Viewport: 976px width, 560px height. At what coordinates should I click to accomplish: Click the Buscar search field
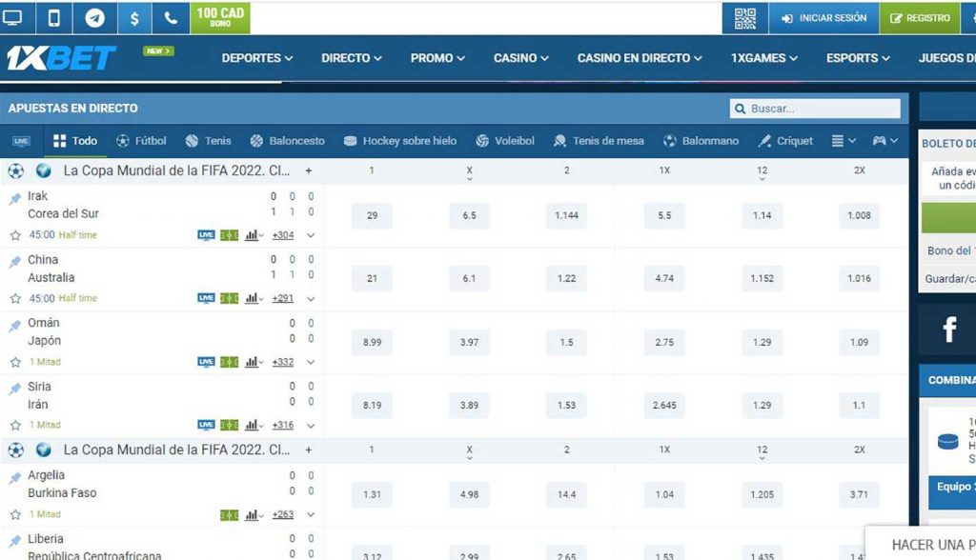click(815, 109)
